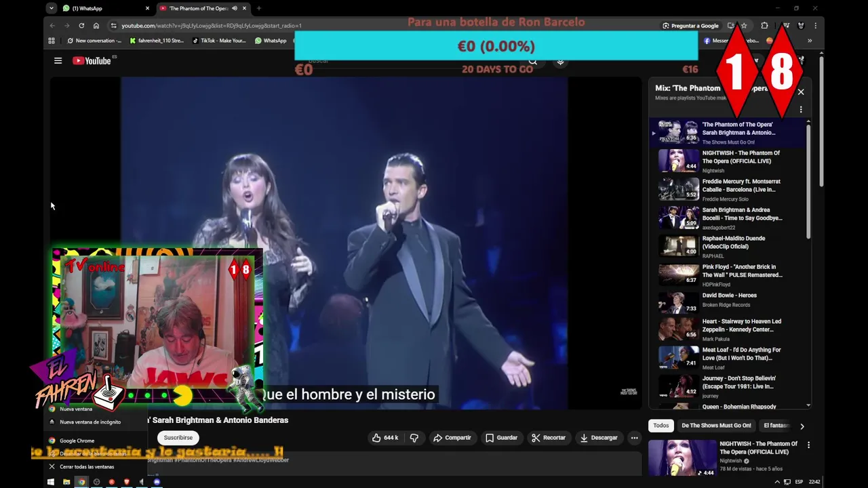Click the Guardar button

click(x=501, y=438)
